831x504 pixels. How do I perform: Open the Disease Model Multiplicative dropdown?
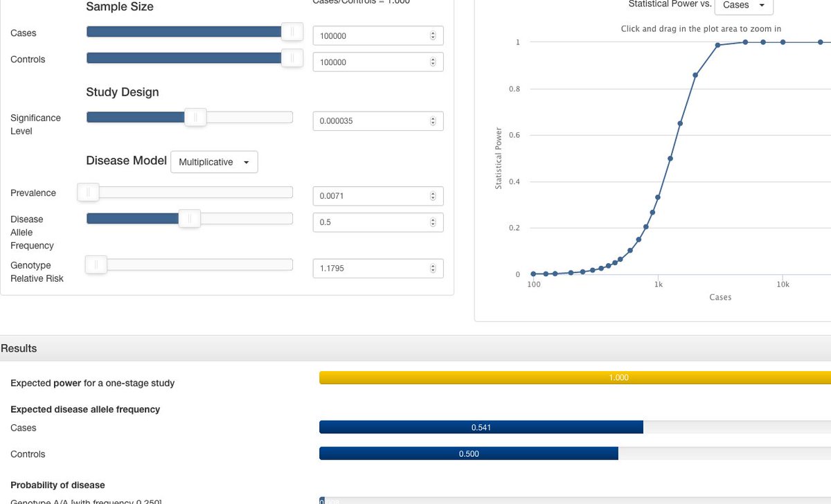tap(214, 162)
